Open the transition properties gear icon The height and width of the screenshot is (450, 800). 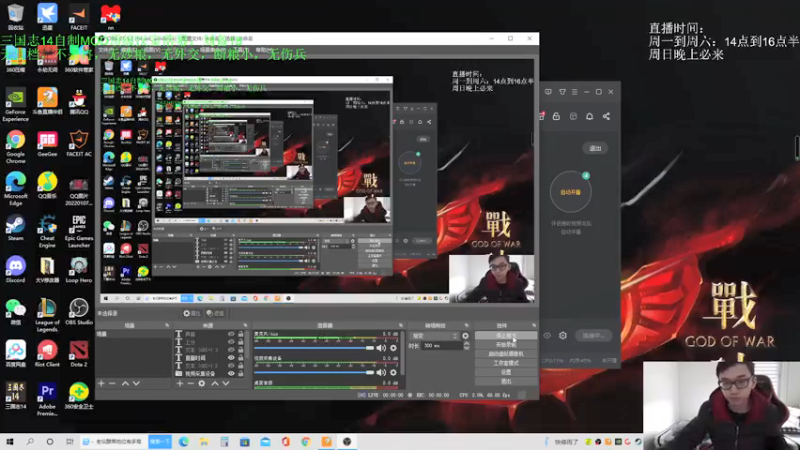465,336
